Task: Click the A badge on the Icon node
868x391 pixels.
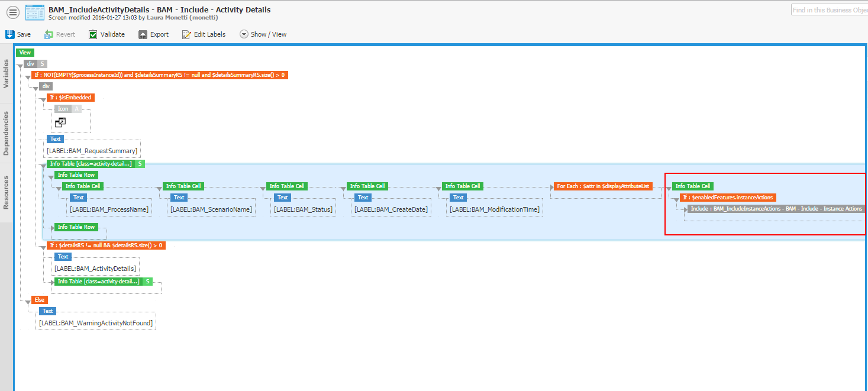Action: click(x=76, y=109)
